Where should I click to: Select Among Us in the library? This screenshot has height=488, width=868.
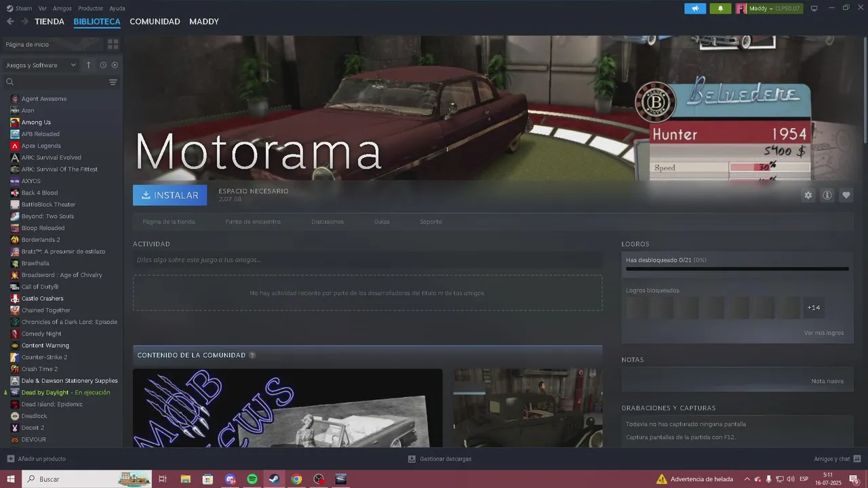pyautogui.click(x=36, y=122)
